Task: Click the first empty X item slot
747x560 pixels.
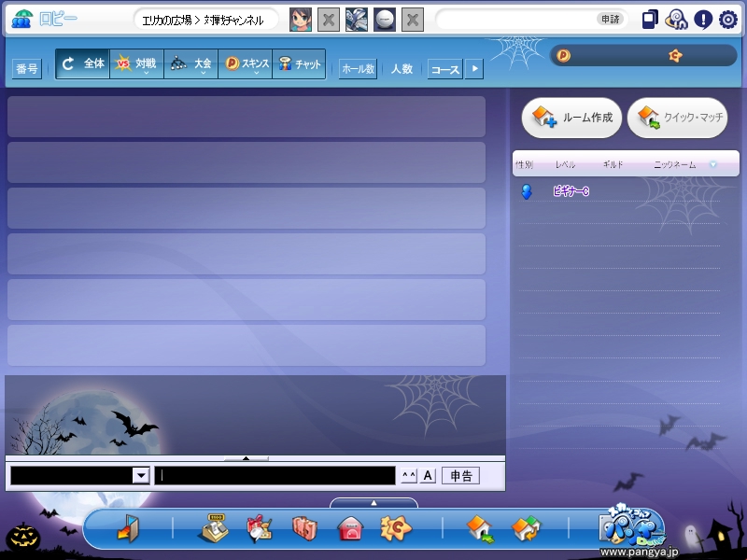Action: click(x=329, y=20)
